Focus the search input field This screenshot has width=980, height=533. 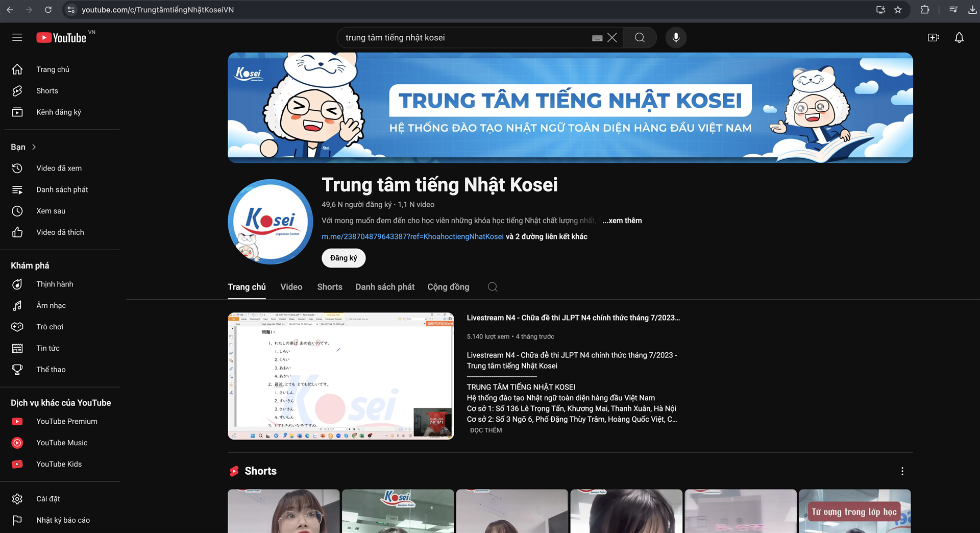tap(464, 38)
